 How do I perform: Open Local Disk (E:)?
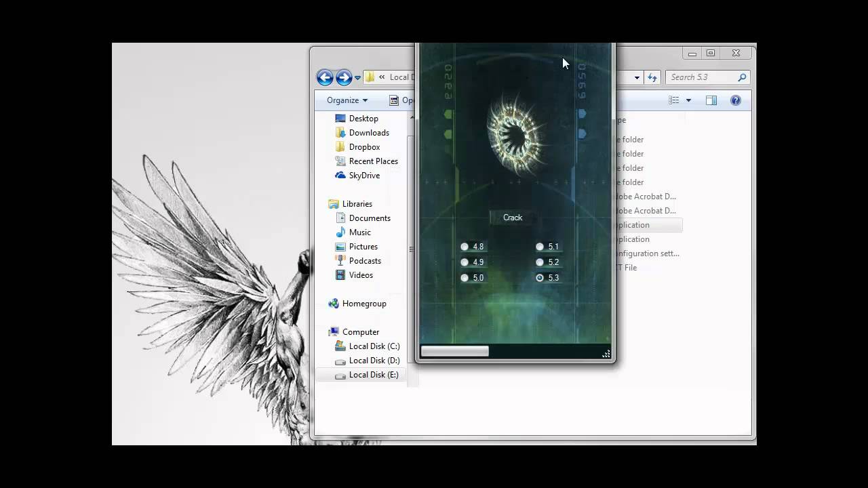click(x=374, y=375)
